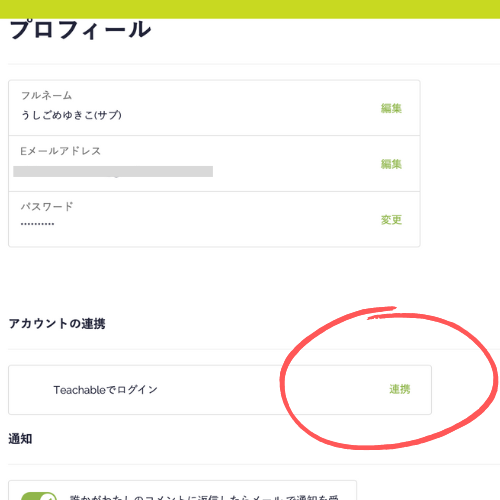Click the yellow-green header bar

point(250,9)
